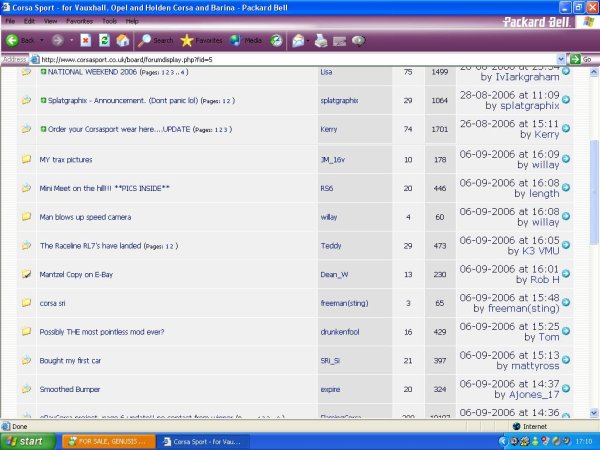The width and height of the screenshot is (600, 450).
Task: Jump to last post in MY trax pictures
Action: pos(566,158)
